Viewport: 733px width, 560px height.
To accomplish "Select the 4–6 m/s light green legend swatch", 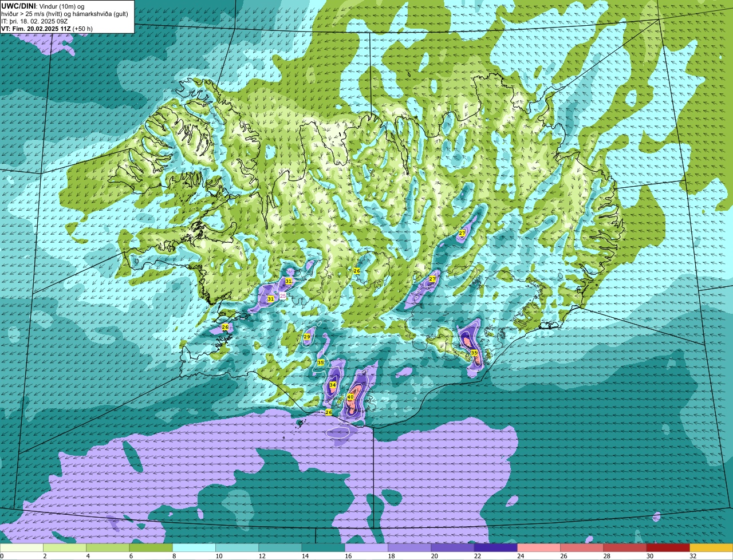I will point(108,548).
